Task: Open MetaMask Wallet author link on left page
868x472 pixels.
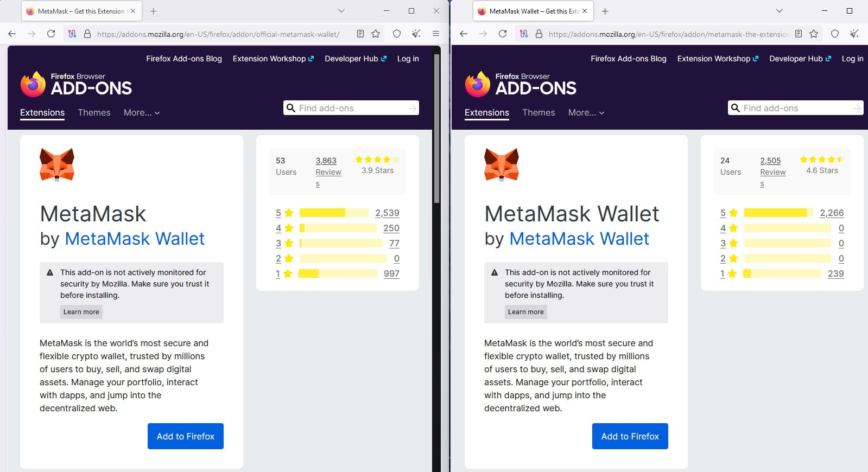Action: (135, 239)
